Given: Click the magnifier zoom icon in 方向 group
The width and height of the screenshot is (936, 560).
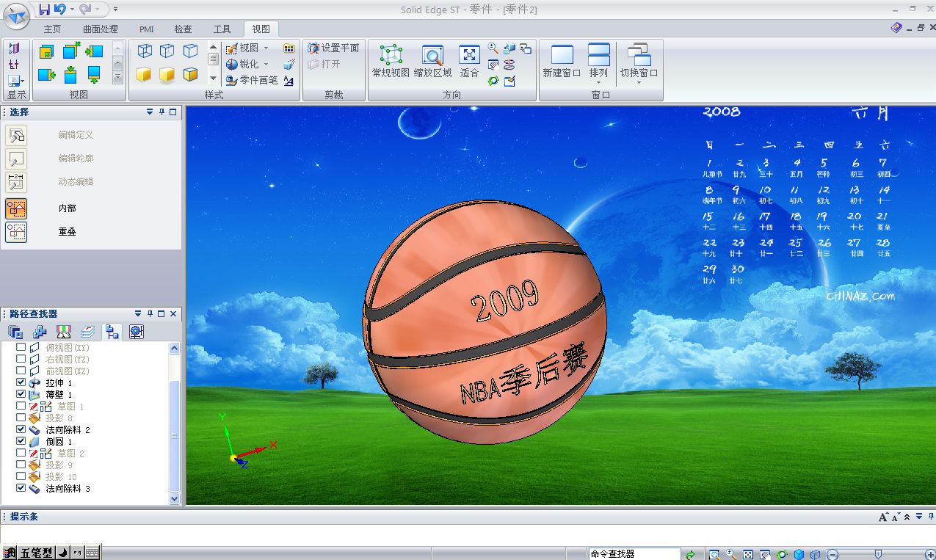Looking at the screenshot, I should coord(493,48).
